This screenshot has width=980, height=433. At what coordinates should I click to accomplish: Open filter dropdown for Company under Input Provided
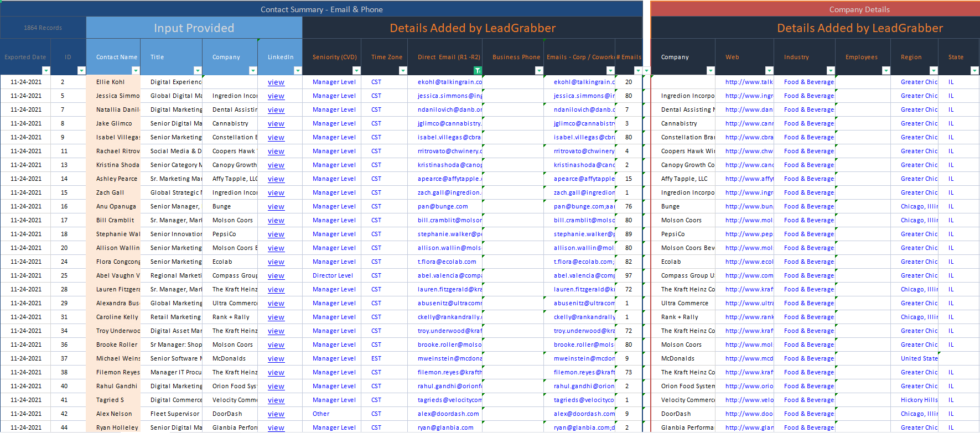tap(253, 71)
